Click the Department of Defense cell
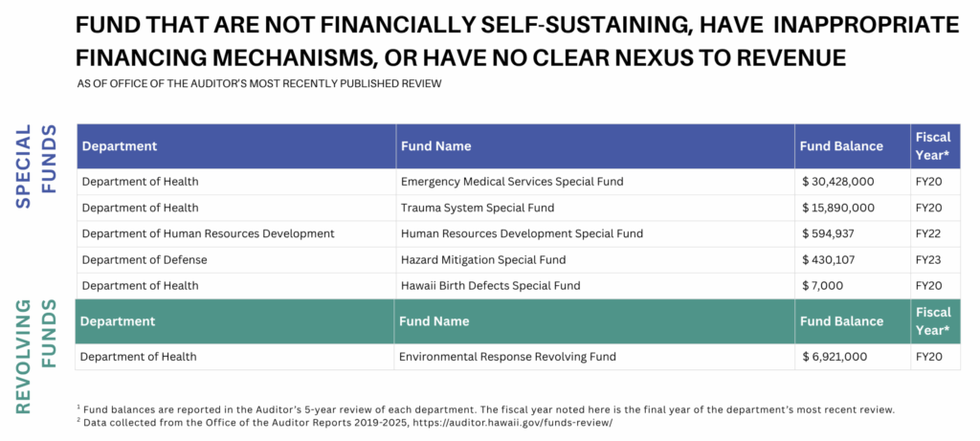 (x=145, y=259)
